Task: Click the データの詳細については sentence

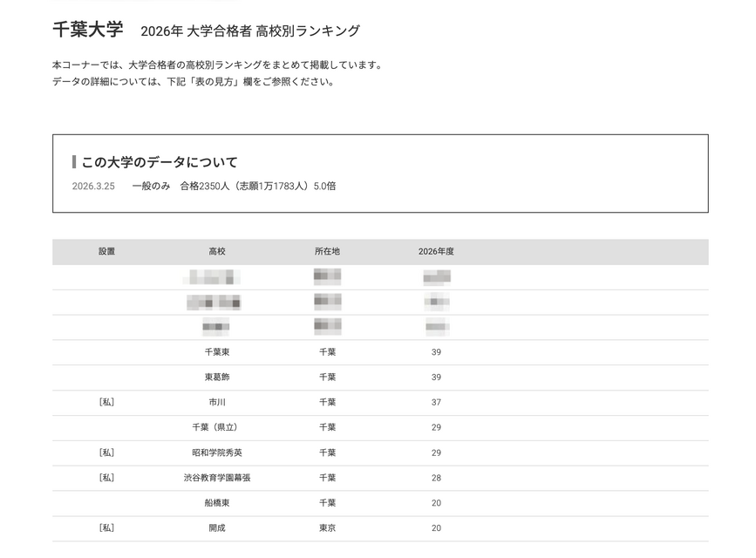Action: coord(194,81)
